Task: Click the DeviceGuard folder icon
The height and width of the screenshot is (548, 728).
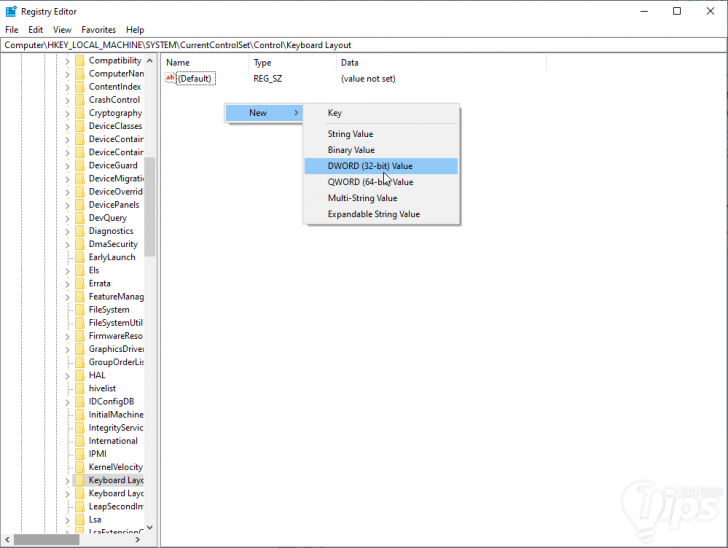Action: coord(80,165)
